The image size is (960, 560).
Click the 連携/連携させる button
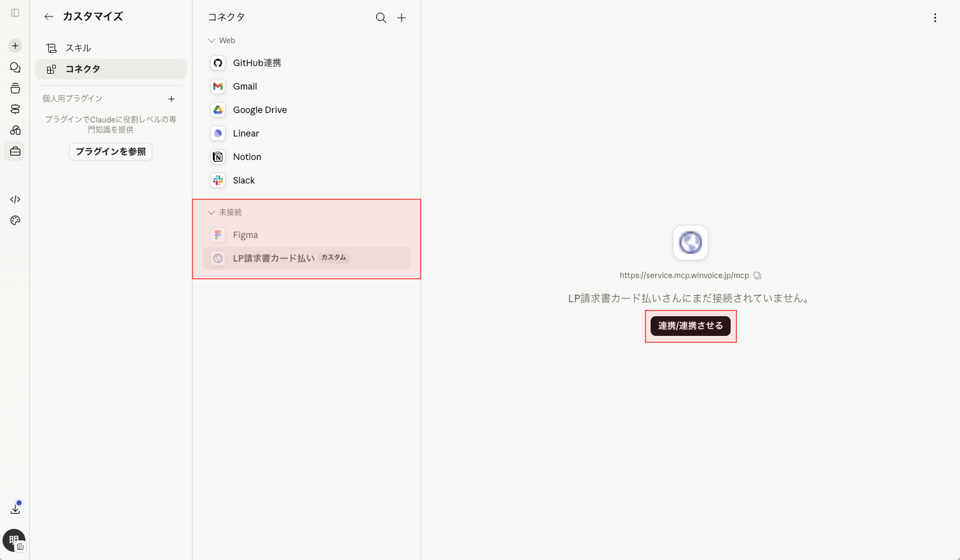691,326
